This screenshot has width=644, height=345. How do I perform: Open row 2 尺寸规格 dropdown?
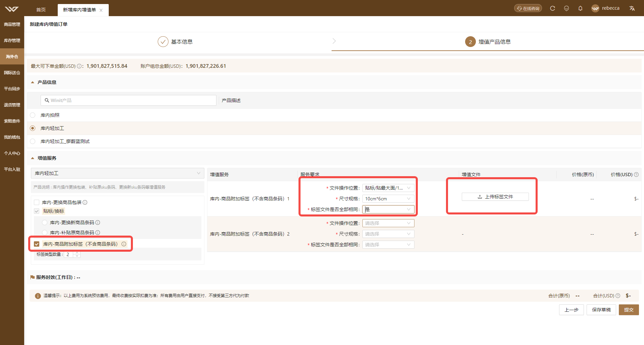tap(388, 234)
